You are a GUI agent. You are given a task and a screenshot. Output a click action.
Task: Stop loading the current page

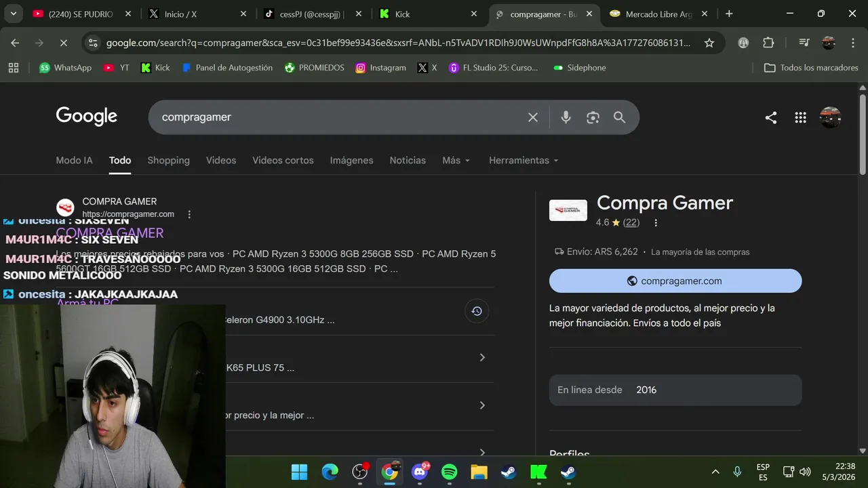pyautogui.click(x=63, y=43)
